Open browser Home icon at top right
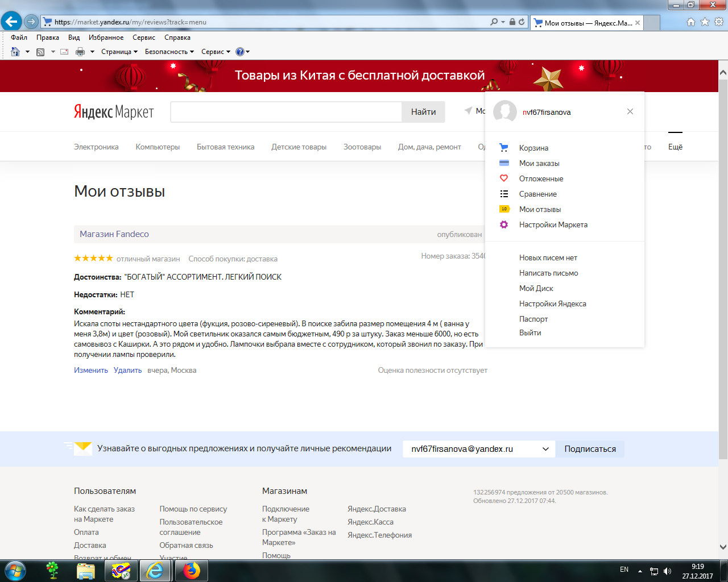 [x=691, y=22]
